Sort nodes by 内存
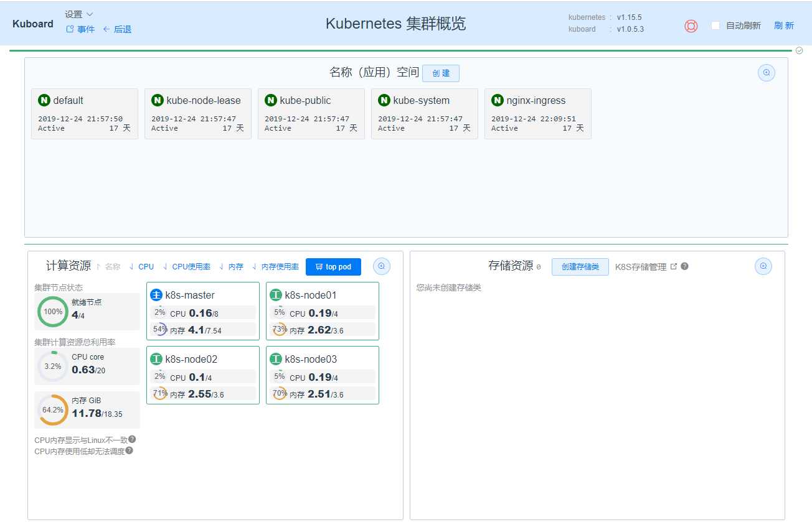 (231, 267)
